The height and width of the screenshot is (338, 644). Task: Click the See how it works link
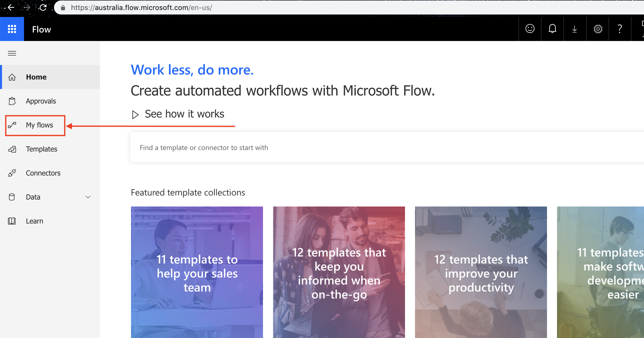pos(184,114)
